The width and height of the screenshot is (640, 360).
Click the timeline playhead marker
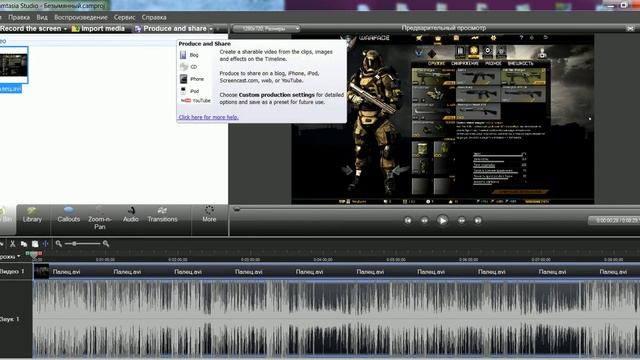pos(34,254)
